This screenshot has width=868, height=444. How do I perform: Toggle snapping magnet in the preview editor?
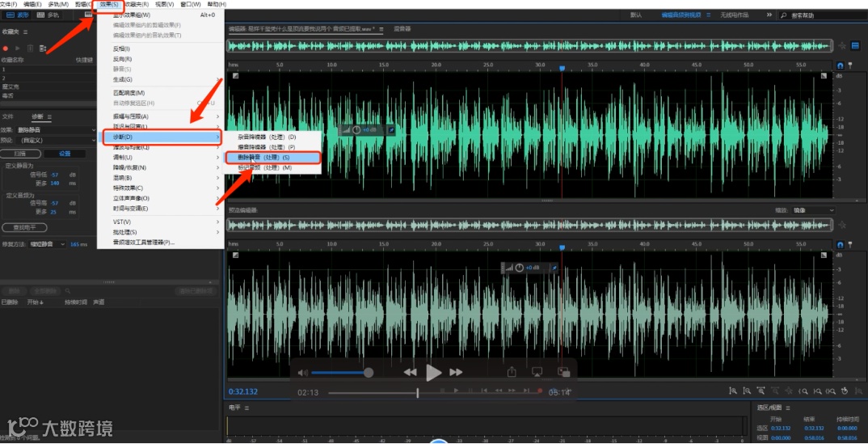pyautogui.click(x=840, y=245)
